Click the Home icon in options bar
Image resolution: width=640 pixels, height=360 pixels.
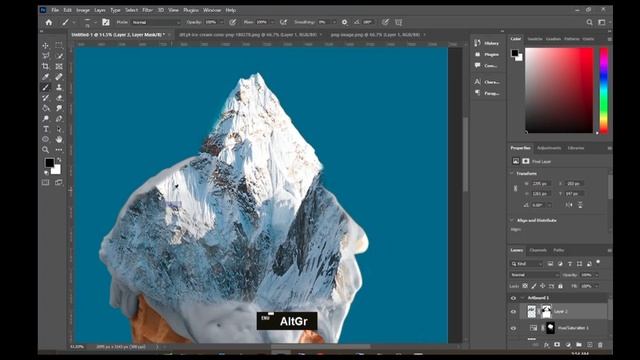pyautogui.click(x=49, y=22)
